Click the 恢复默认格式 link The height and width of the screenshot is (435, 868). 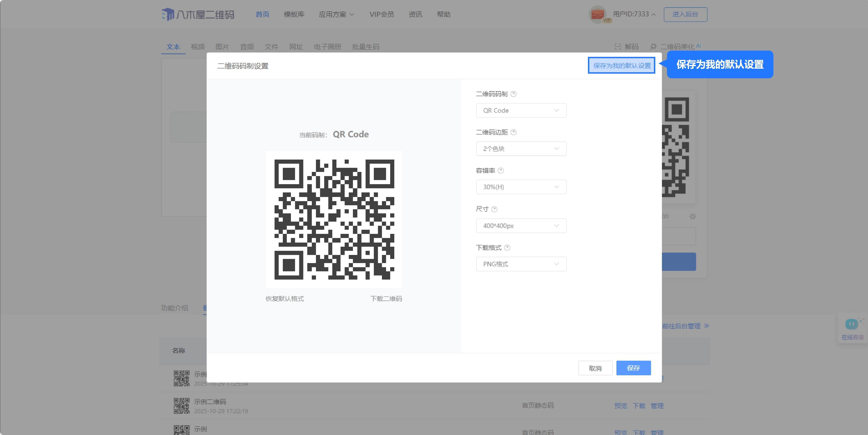click(x=285, y=299)
